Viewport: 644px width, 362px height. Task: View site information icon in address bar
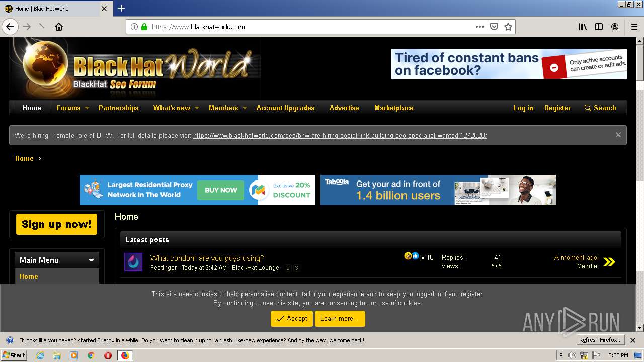(134, 27)
